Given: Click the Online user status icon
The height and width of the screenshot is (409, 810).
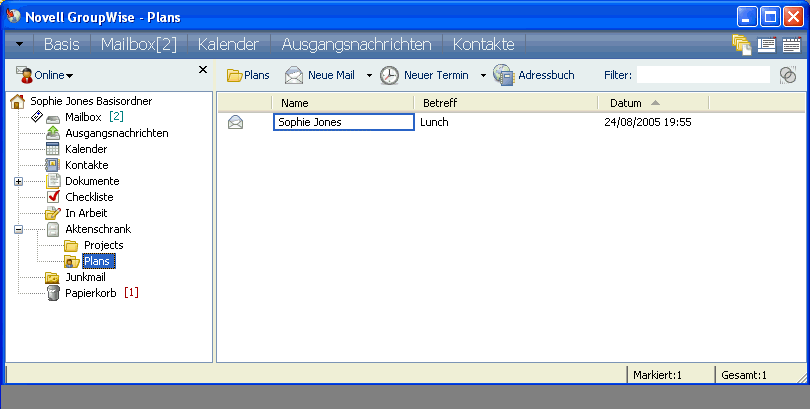Looking at the screenshot, I should tap(24, 75).
